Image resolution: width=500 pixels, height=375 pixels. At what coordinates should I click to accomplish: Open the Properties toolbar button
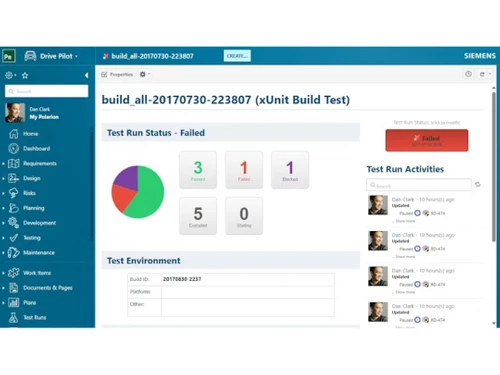pos(117,74)
